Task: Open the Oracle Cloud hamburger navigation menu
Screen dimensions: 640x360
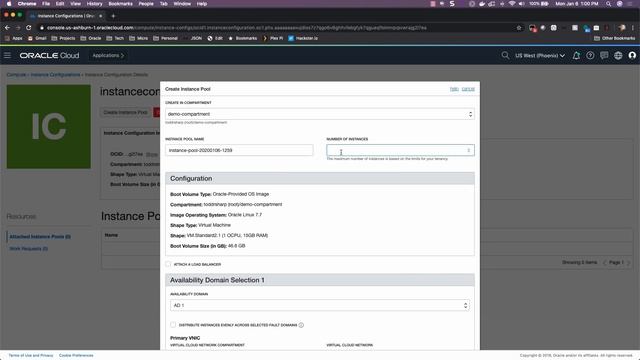Action: click(x=7, y=55)
